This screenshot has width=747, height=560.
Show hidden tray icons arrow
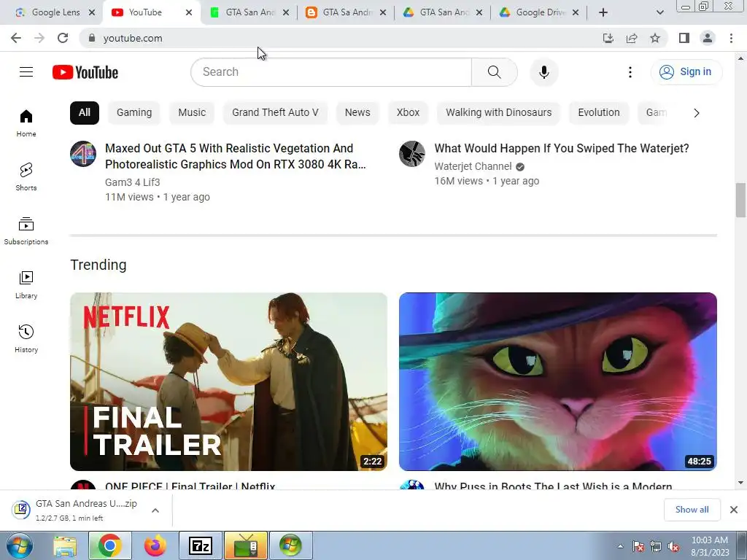(x=620, y=547)
